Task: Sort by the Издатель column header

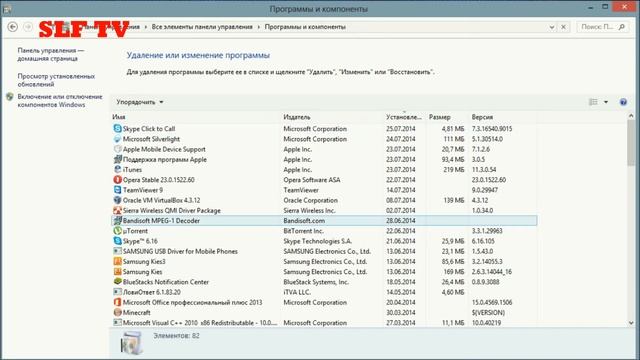Action: (x=297, y=117)
